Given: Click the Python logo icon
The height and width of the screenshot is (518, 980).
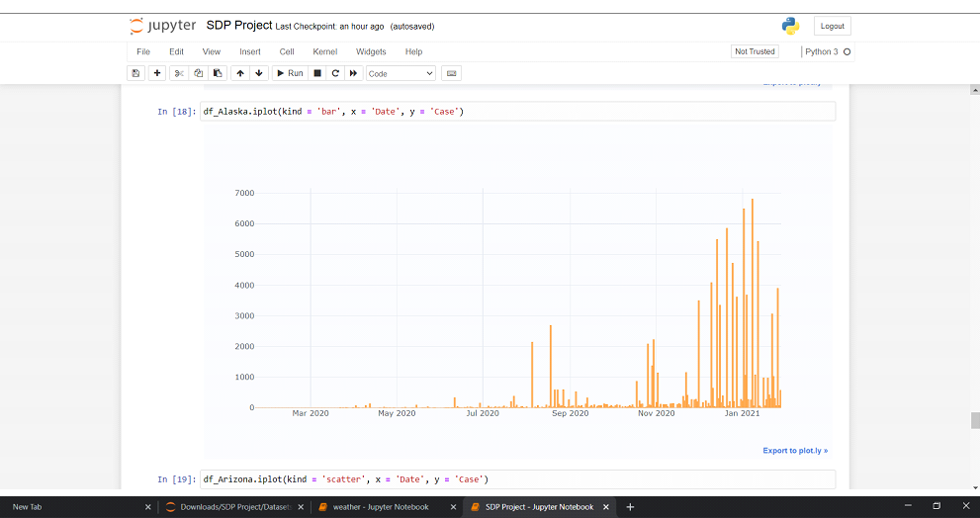Looking at the screenshot, I should (790, 26).
